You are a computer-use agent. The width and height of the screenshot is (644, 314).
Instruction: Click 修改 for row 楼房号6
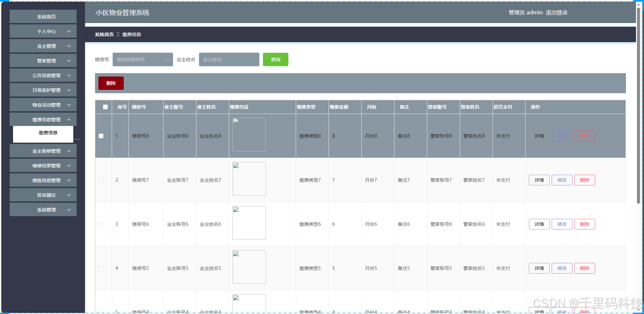(562, 224)
